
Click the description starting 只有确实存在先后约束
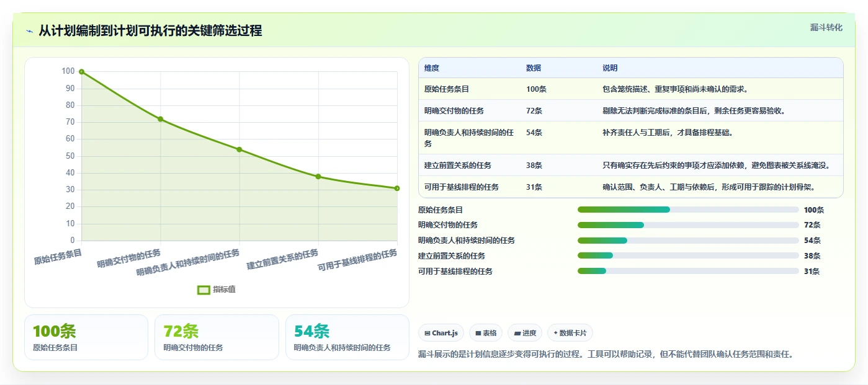point(716,166)
